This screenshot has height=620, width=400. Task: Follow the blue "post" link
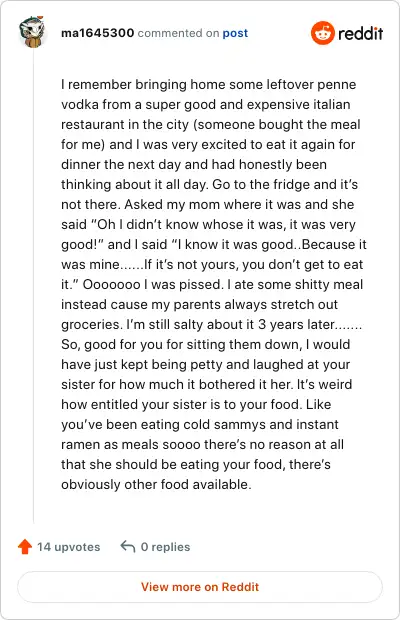pyautogui.click(x=235, y=33)
